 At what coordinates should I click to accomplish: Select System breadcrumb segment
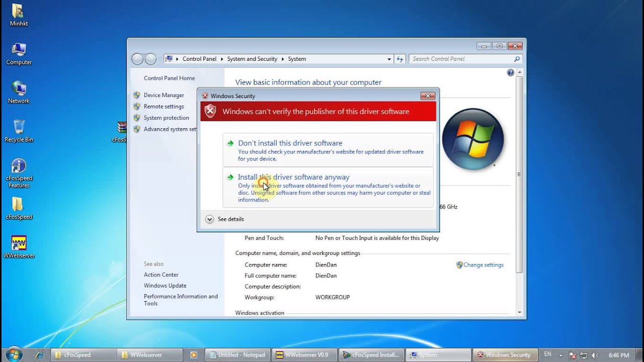297,59
